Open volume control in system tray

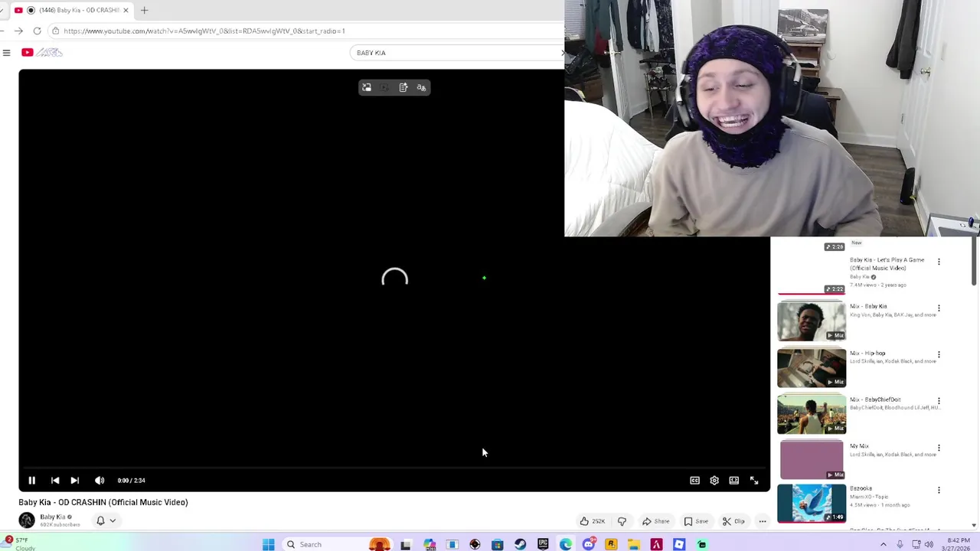tap(929, 544)
